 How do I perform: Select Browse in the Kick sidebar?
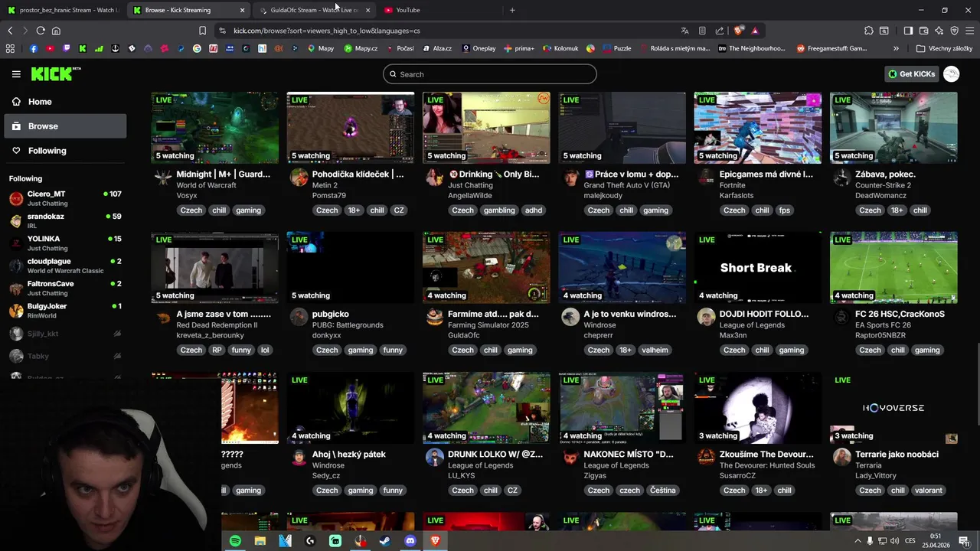pos(65,126)
